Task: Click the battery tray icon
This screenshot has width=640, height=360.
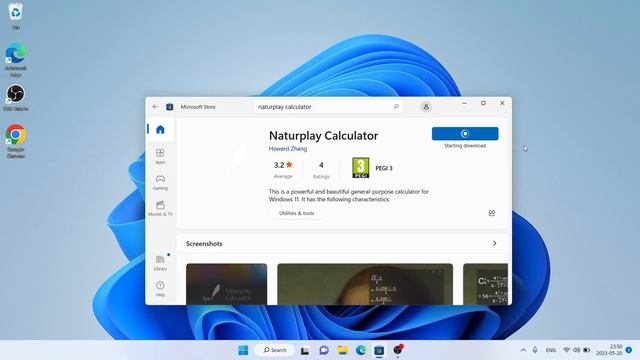Action: point(587,350)
